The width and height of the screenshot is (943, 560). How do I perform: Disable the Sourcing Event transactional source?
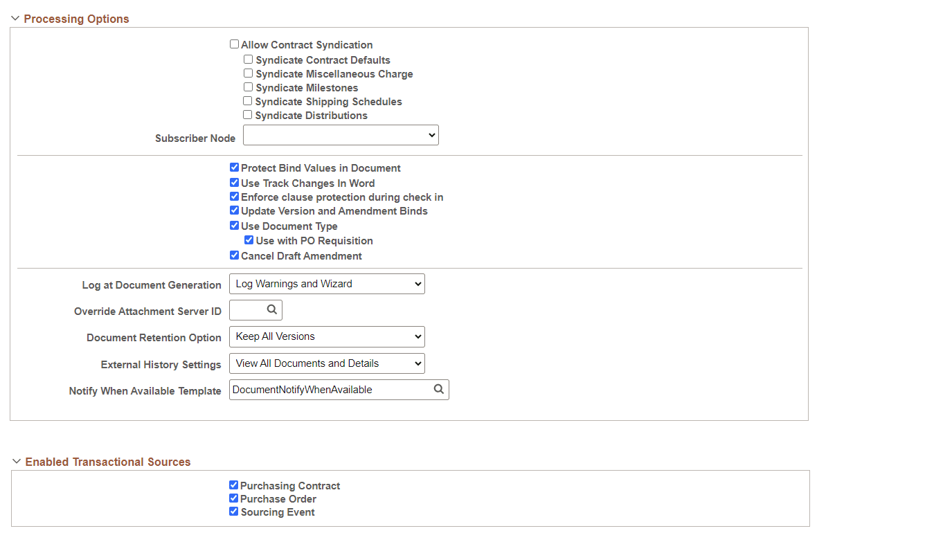[233, 512]
